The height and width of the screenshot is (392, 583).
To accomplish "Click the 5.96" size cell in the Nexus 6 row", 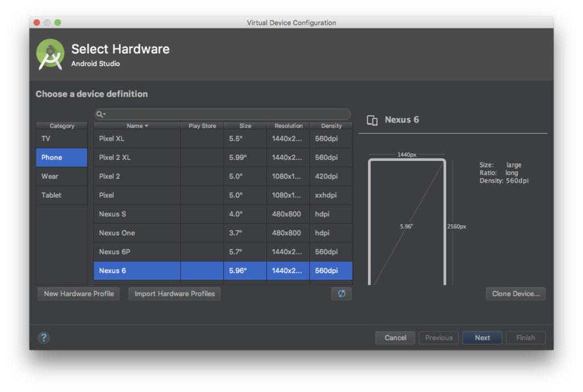I will coord(245,270).
